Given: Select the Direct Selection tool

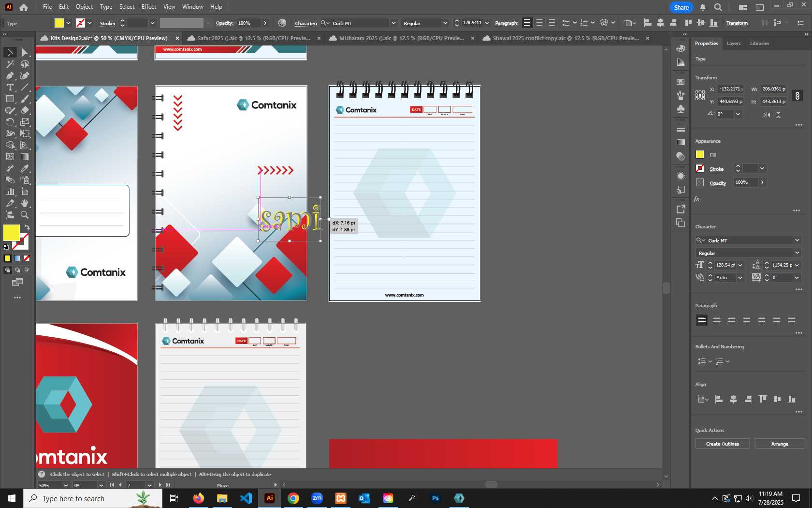Looking at the screenshot, I should (25, 52).
